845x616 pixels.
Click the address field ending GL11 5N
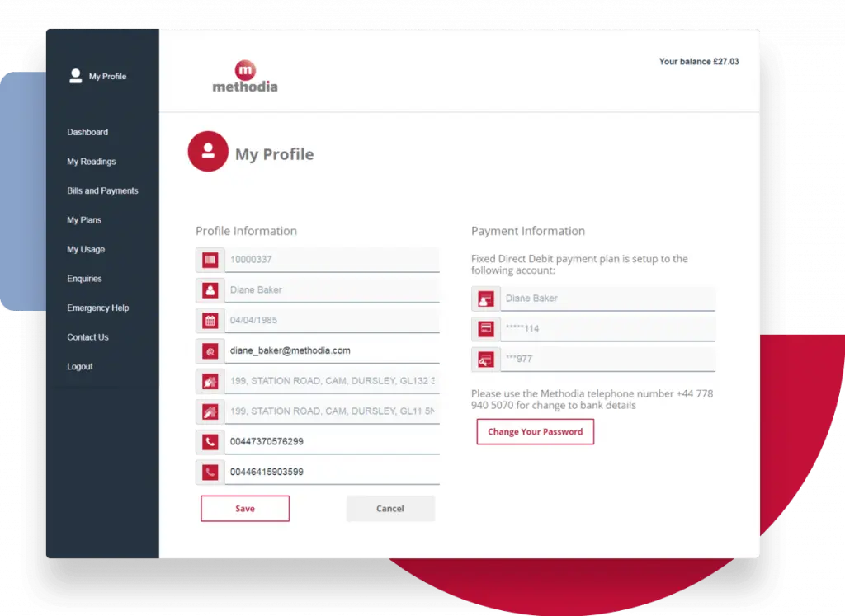pyautogui.click(x=332, y=412)
